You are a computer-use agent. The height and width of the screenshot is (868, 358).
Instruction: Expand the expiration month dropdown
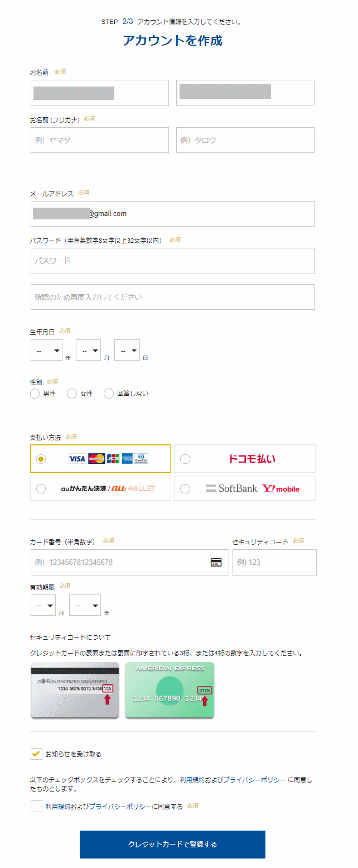point(43,605)
